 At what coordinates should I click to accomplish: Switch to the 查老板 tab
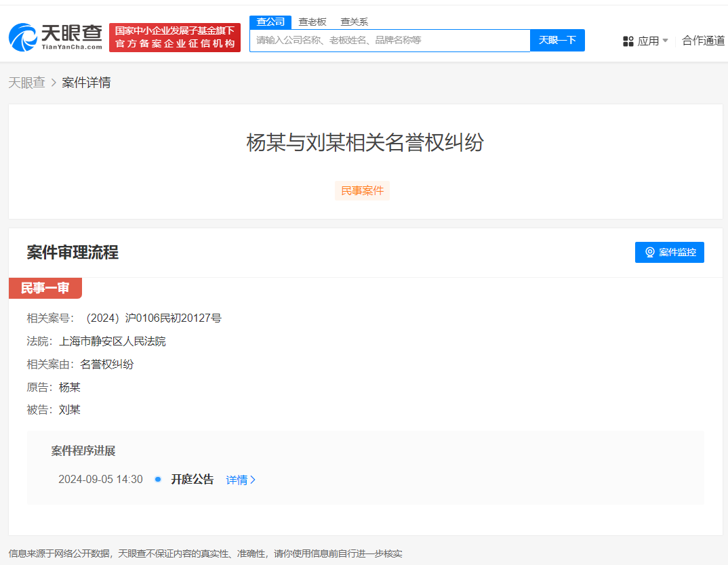coord(312,22)
